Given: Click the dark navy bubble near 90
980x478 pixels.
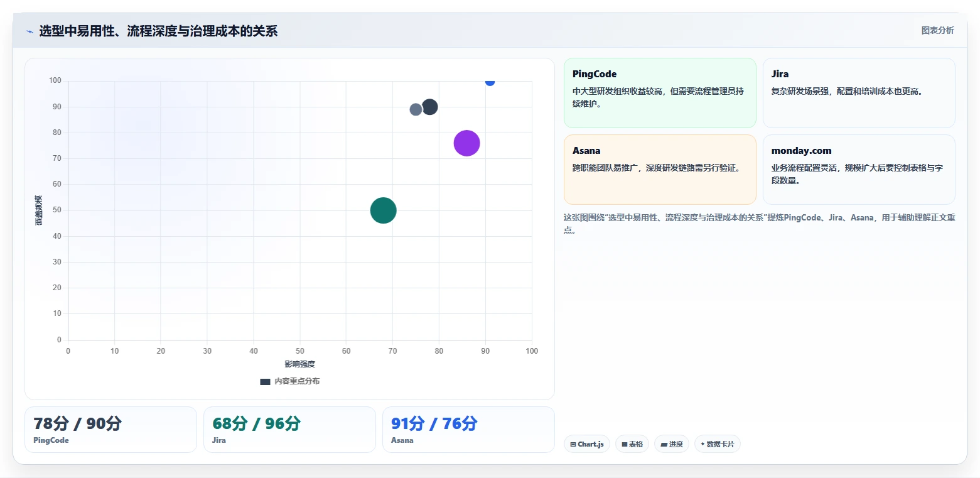Looking at the screenshot, I should click(429, 107).
